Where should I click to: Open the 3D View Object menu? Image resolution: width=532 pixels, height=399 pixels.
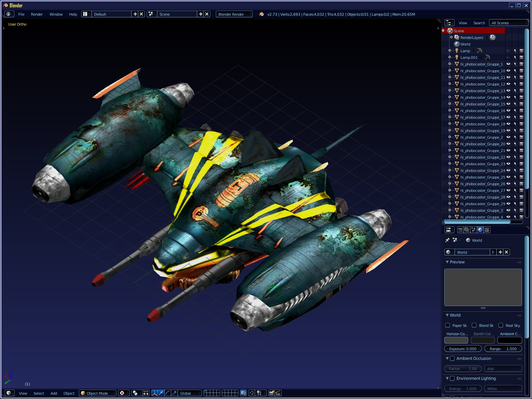[69, 393]
